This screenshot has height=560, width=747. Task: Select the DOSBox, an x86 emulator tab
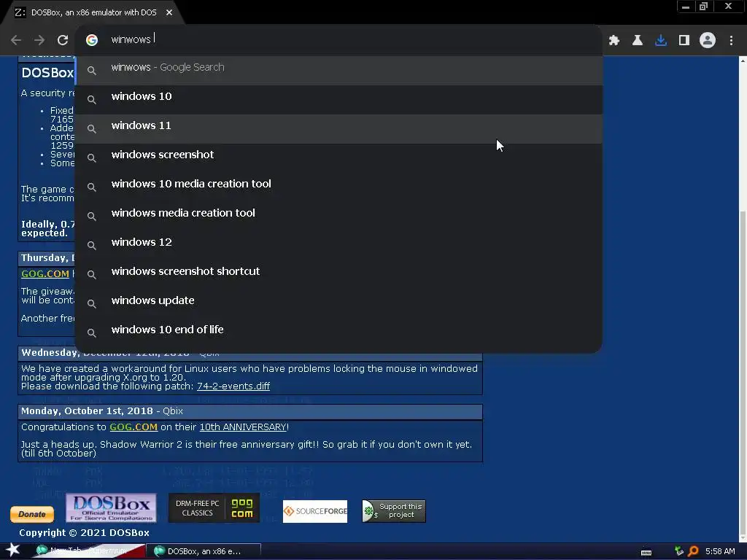[93, 12]
